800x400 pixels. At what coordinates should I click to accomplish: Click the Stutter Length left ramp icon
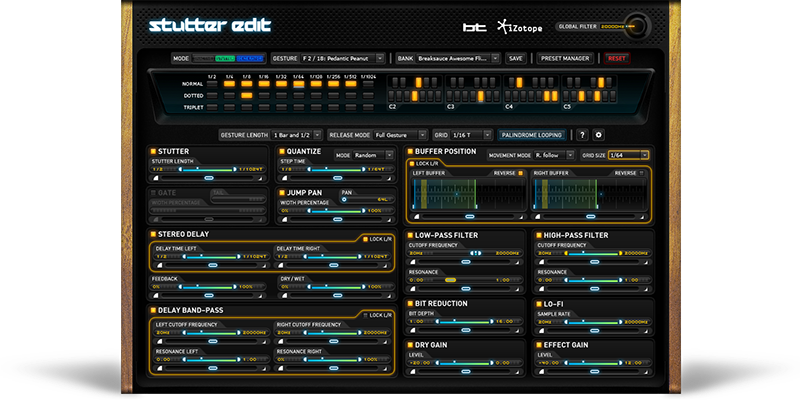click(156, 178)
